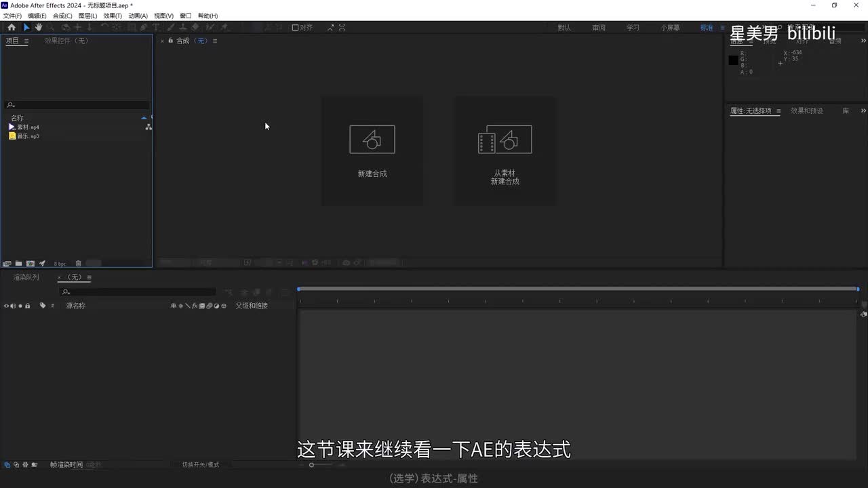Select the Brush tool
The image size is (868, 488).
pyautogui.click(x=170, y=27)
